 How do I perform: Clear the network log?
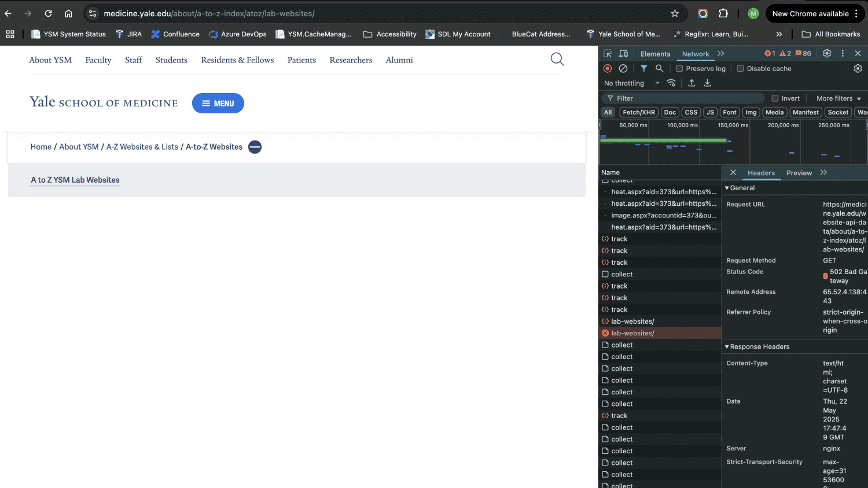pos(623,68)
